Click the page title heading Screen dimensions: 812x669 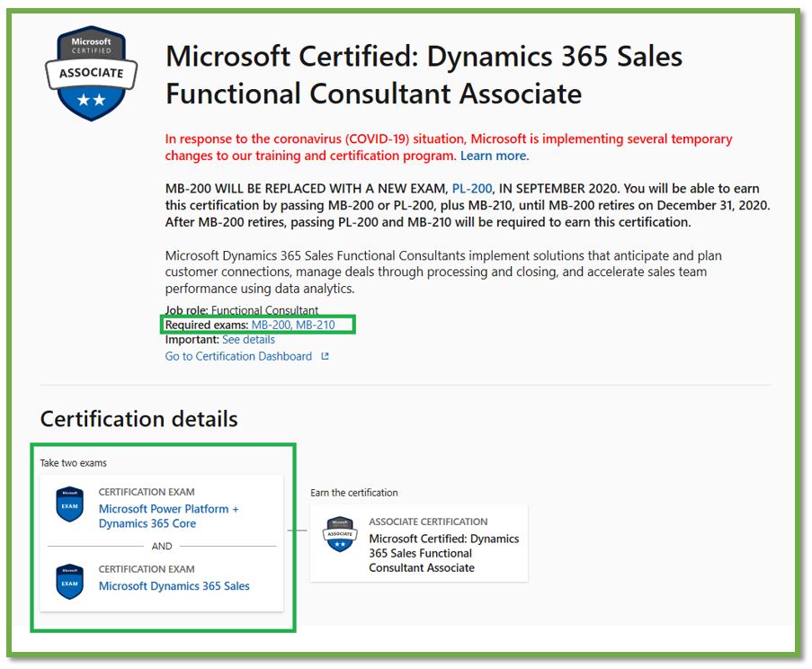[424, 75]
